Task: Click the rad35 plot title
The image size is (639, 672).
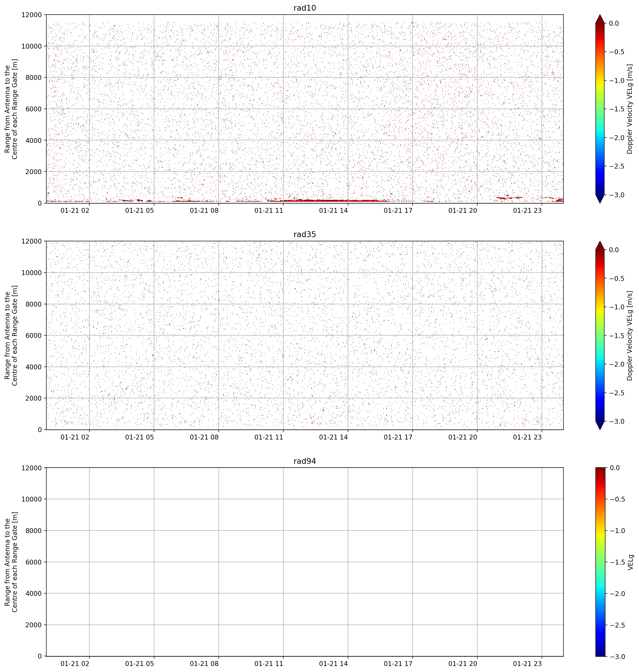Action: 304,234
